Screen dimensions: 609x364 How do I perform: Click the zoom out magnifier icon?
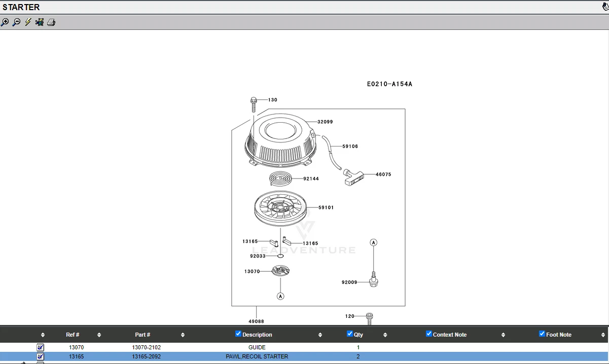(x=16, y=22)
